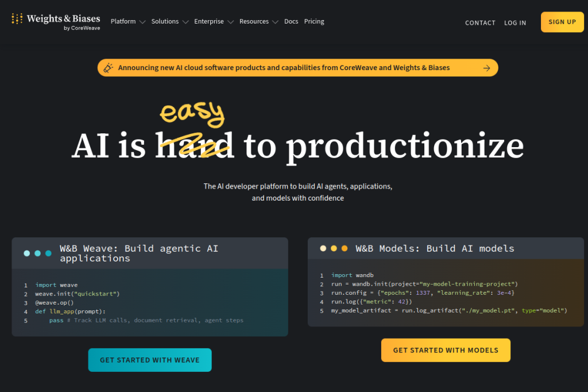Click the 'run.config' code line
Viewport: 588px width, 392px height.
(423, 293)
